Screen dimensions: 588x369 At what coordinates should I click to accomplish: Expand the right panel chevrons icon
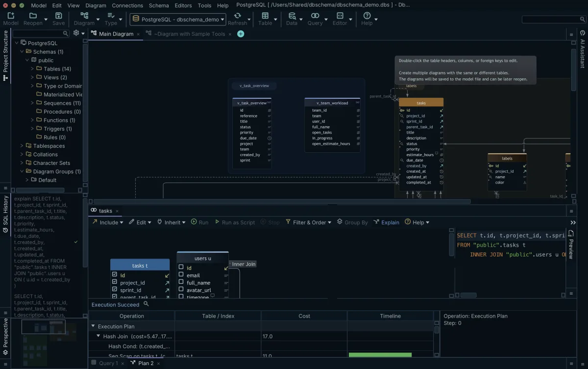point(573,222)
